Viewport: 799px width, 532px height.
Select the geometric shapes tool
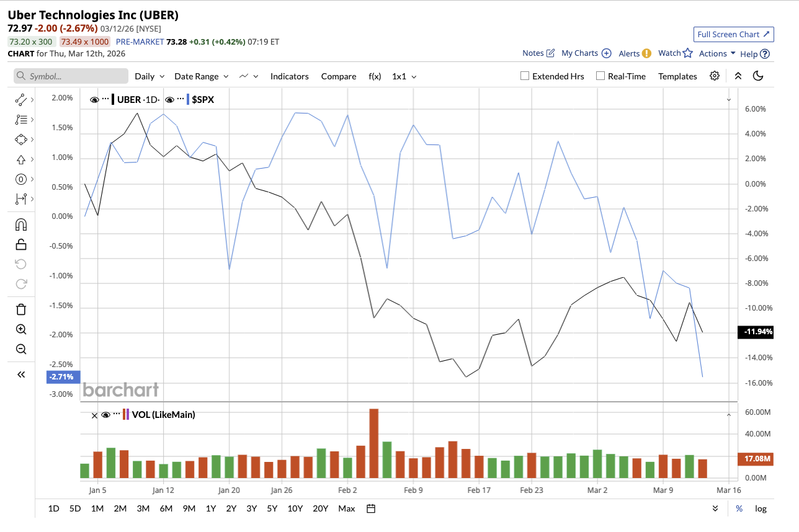(21, 139)
